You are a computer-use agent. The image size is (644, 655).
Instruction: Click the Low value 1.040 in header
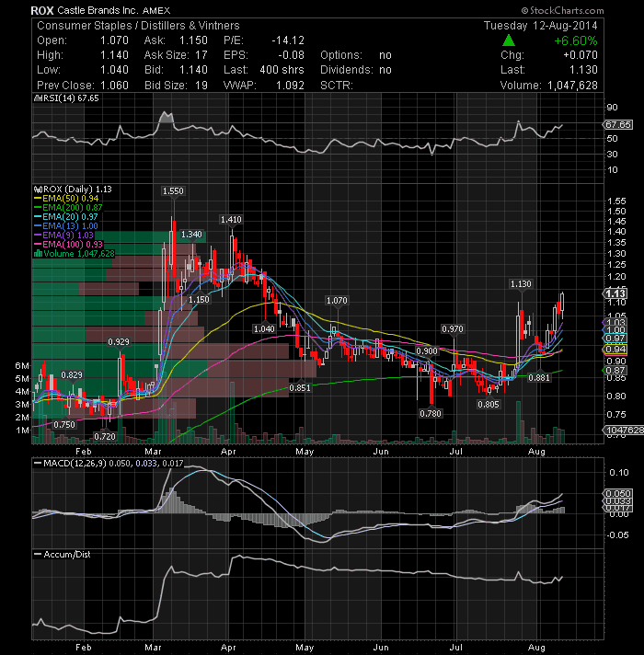pyautogui.click(x=114, y=70)
